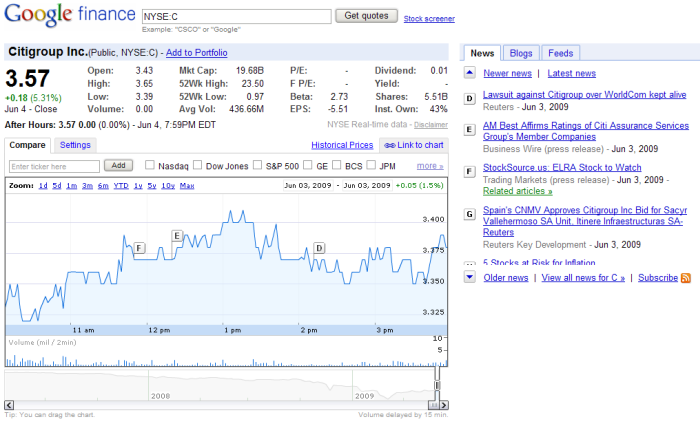Click the F news flag on chart
Screen dimensions: 700x423
(x=139, y=247)
